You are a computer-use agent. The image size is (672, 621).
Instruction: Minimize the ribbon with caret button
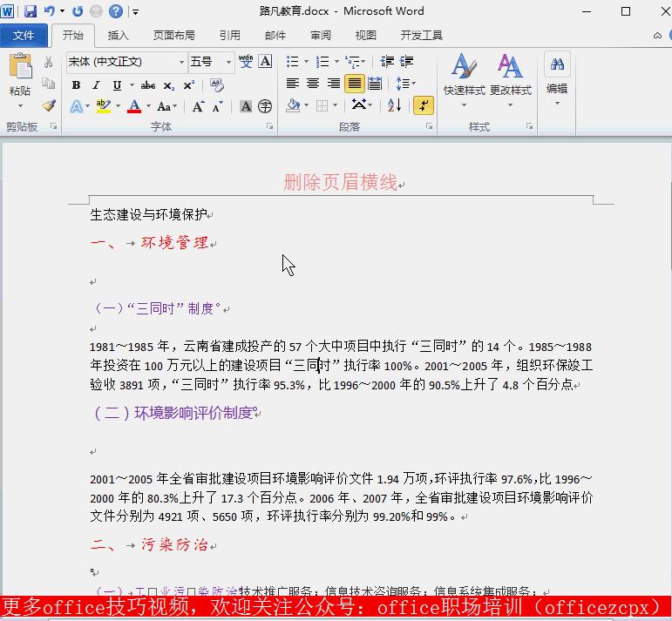(657, 36)
